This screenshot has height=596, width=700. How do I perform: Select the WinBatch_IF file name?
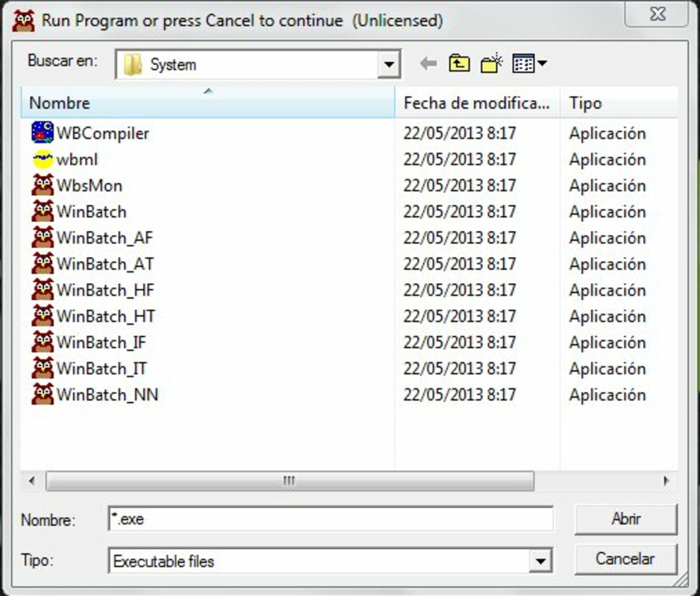[101, 342]
